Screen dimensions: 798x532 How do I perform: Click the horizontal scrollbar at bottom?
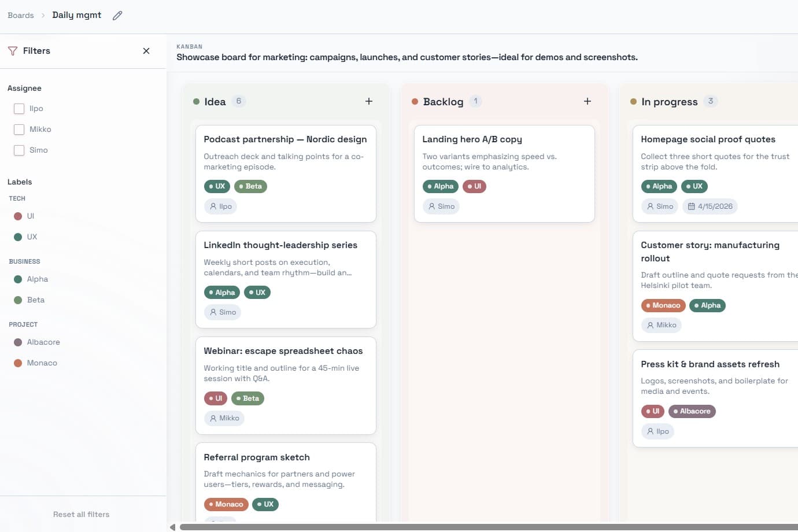point(489,527)
